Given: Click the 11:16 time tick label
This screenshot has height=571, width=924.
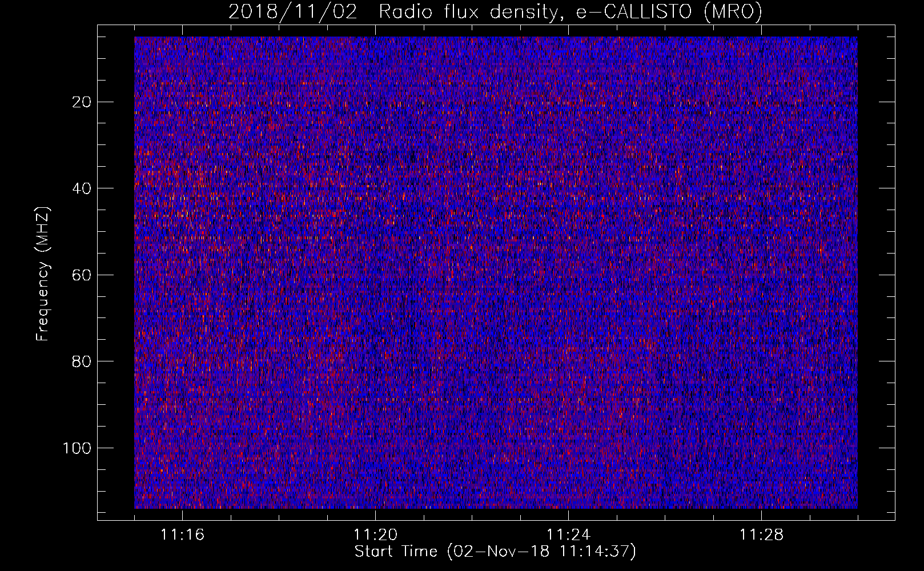Looking at the screenshot, I should point(183,535).
